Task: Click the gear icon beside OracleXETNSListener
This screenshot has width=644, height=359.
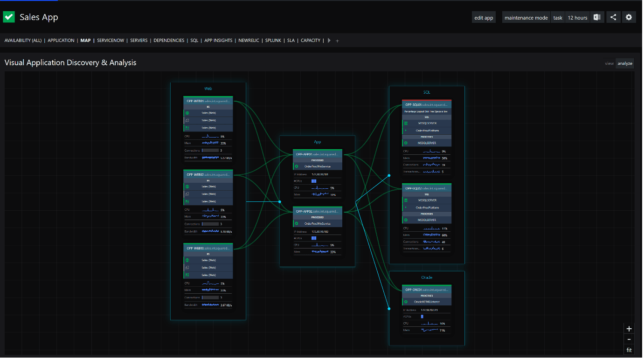Action: pos(406,302)
